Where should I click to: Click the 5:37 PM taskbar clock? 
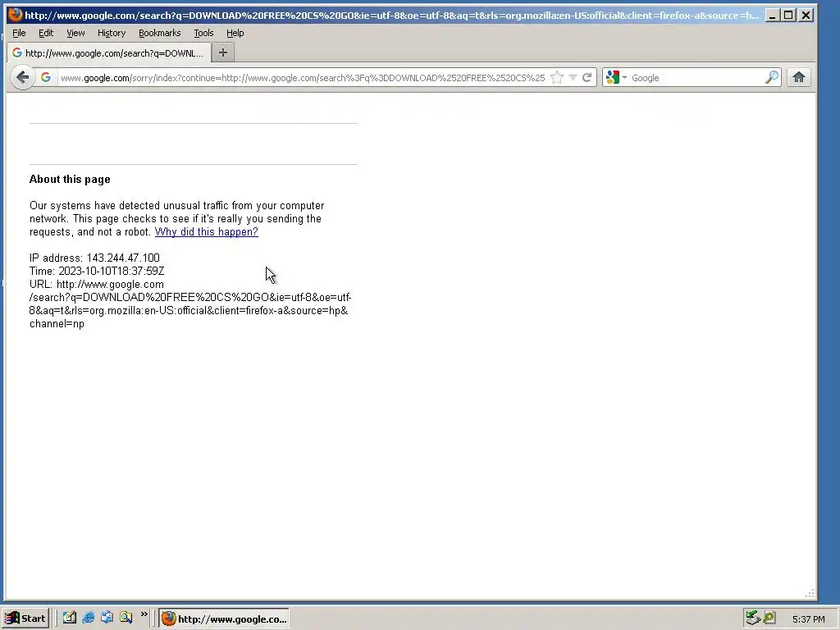click(x=808, y=619)
